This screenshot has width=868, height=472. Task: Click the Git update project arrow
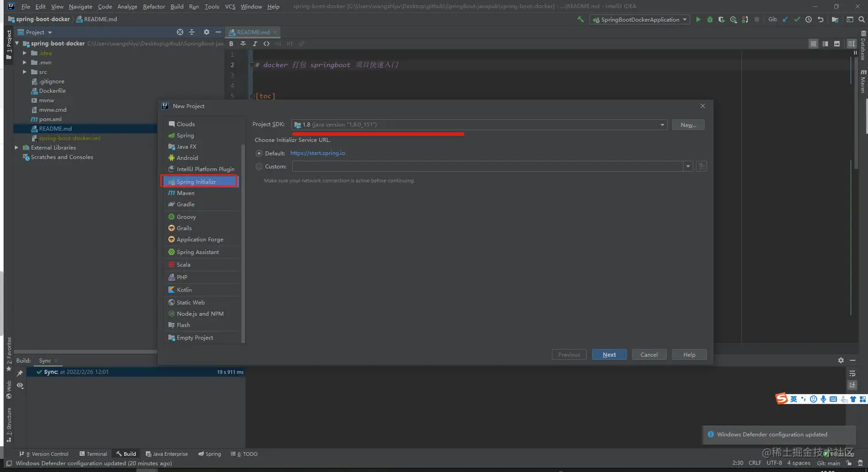(x=785, y=20)
